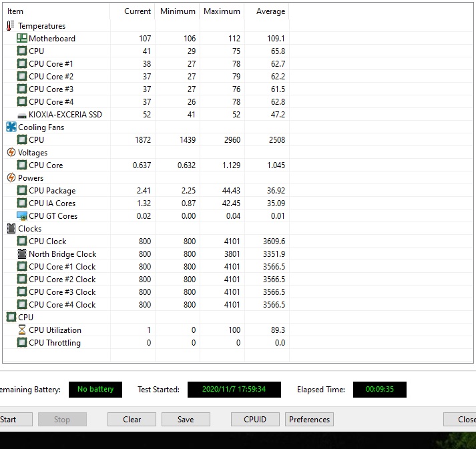Click the Motherboard board icon

pos(22,38)
